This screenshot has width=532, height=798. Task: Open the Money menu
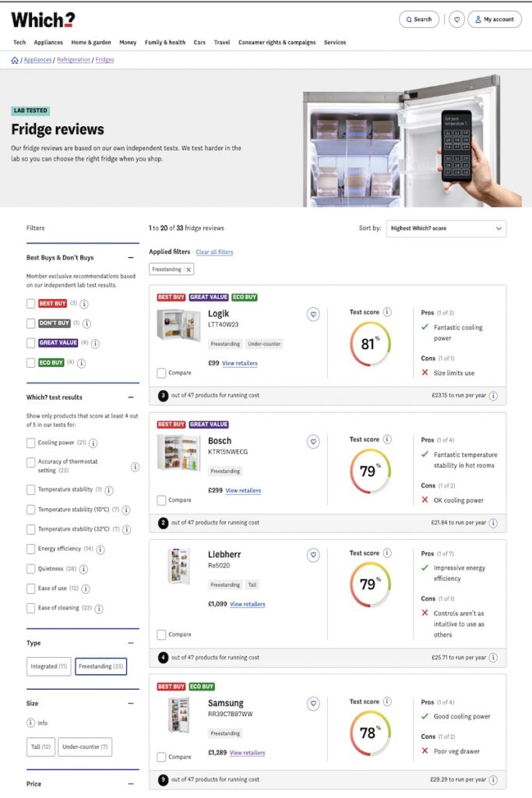pyautogui.click(x=128, y=43)
